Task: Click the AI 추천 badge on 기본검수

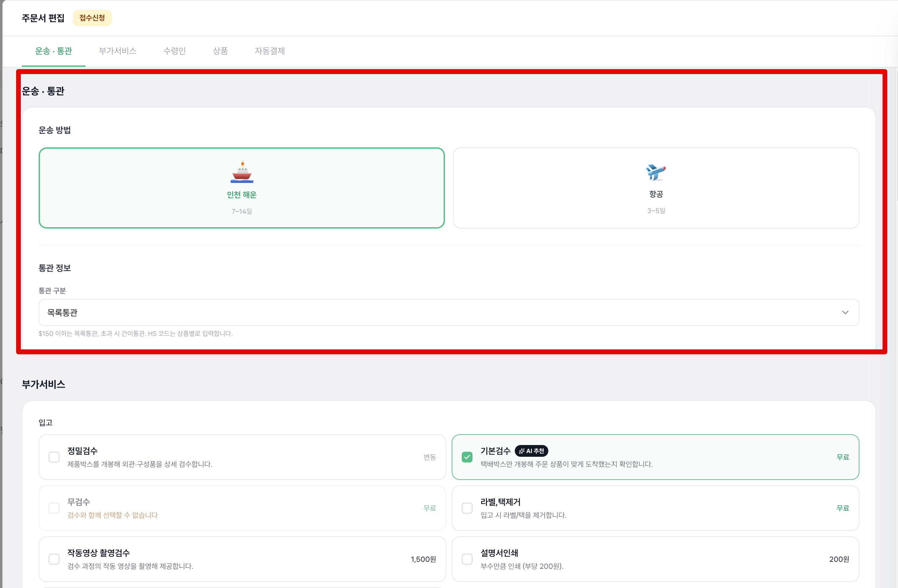Action: (531, 451)
